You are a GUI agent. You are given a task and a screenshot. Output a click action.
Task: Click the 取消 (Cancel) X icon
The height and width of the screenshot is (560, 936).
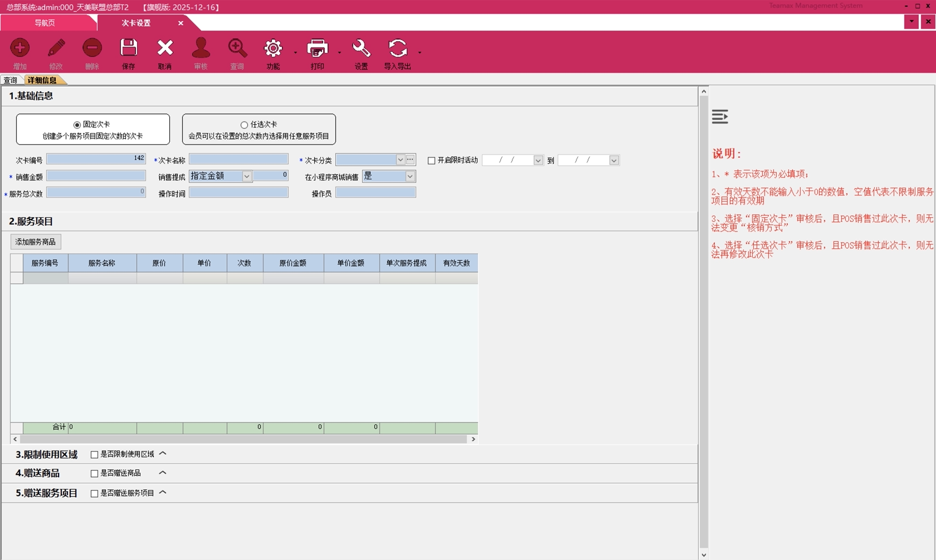click(165, 48)
